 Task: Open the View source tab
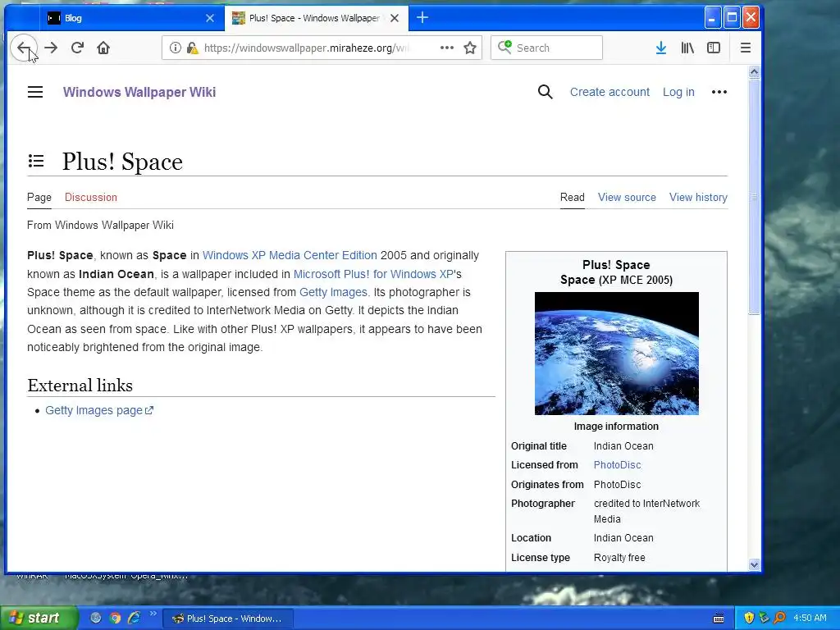[627, 197]
